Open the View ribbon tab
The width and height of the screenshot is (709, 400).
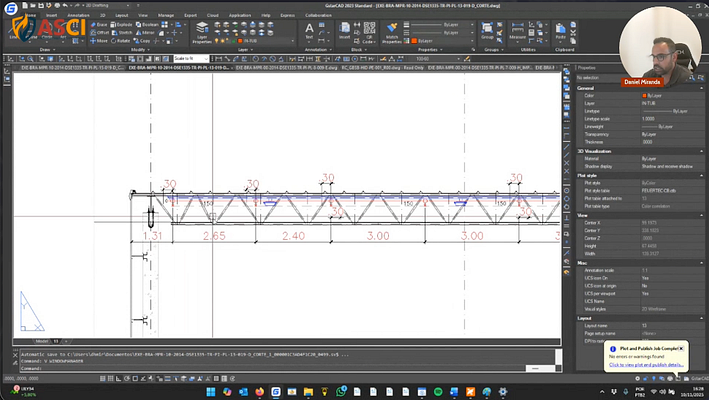click(143, 15)
